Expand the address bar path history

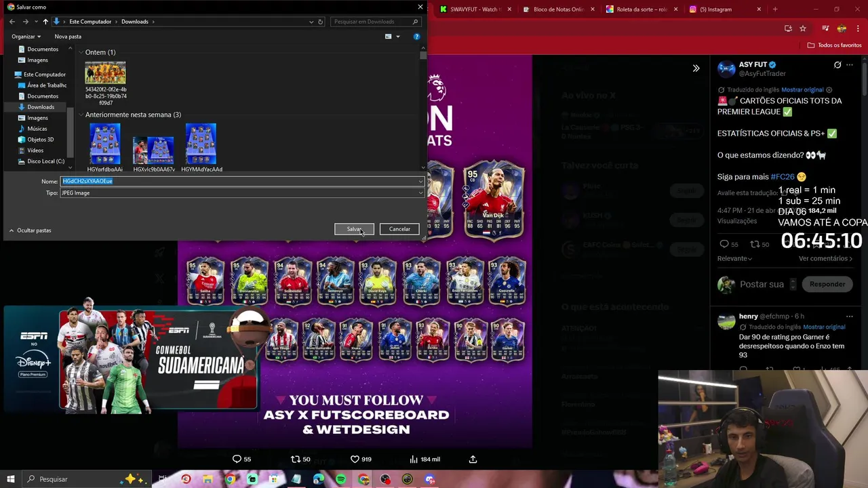[x=311, y=22]
